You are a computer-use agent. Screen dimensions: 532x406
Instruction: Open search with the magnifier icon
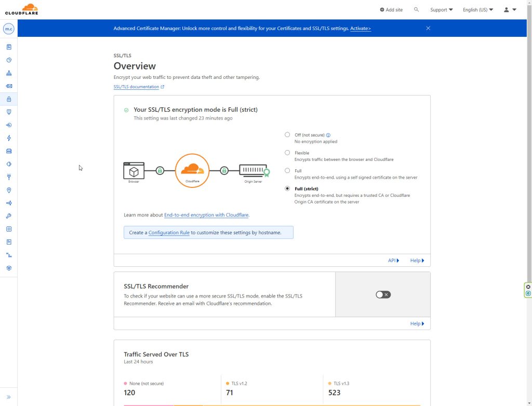click(x=416, y=9)
